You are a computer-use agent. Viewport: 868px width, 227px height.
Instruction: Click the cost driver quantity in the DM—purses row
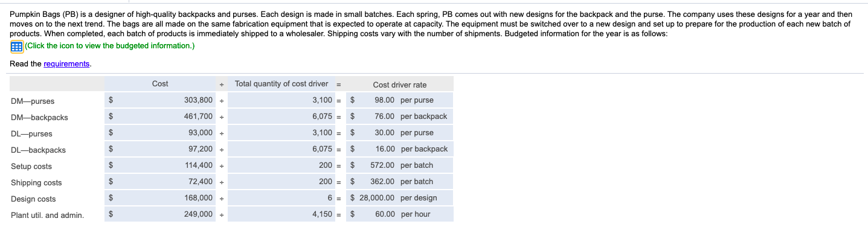281,100
